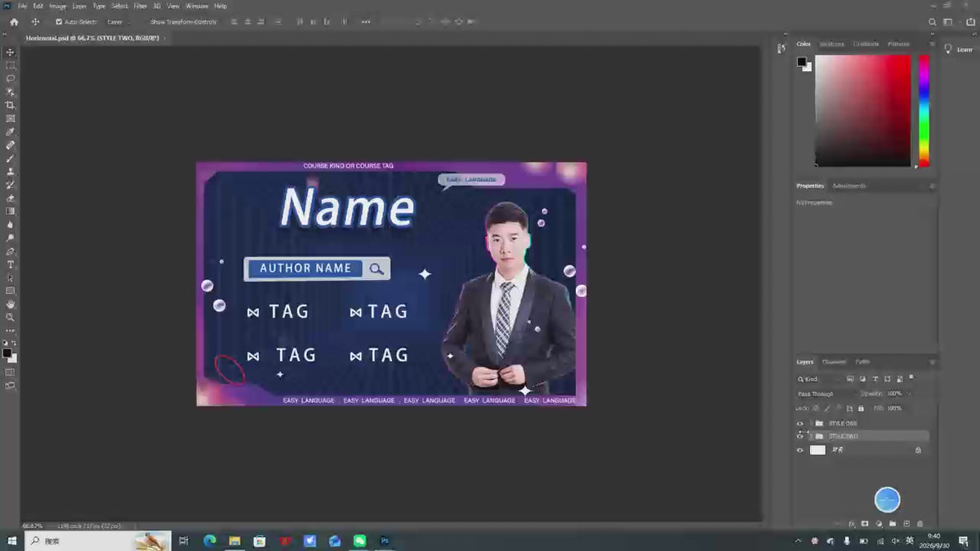This screenshot has height=551, width=980.
Task: Select the Eyedropper tool
Action: pos(11,131)
